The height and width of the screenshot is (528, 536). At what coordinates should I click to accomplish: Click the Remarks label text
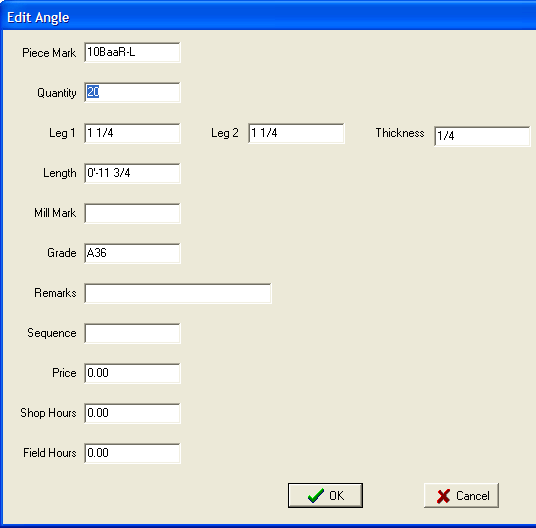[x=55, y=293]
